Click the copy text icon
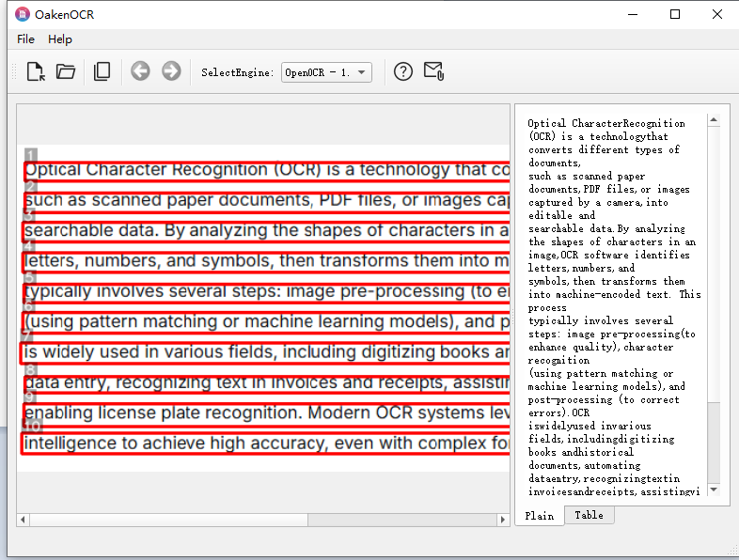This screenshot has width=739, height=560. click(x=102, y=72)
